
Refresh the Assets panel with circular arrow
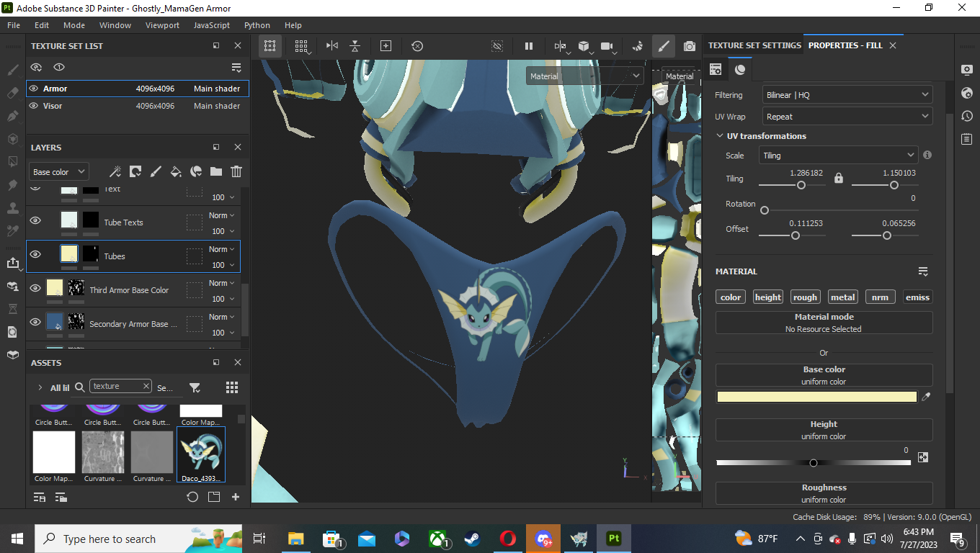tap(192, 497)
